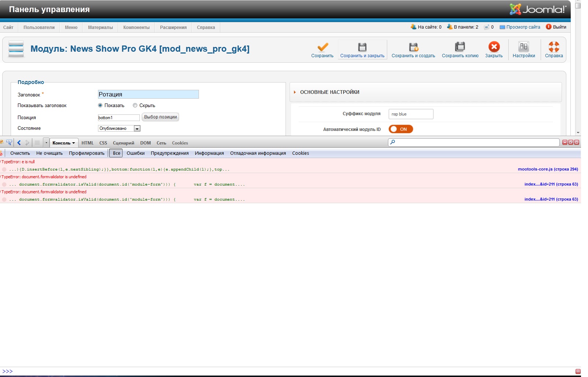The width and height of the screenshot is (588, 377).
Task: Switch to the Firebug Сеть tab
Action: pyautogui.click(x=161, y=143)
